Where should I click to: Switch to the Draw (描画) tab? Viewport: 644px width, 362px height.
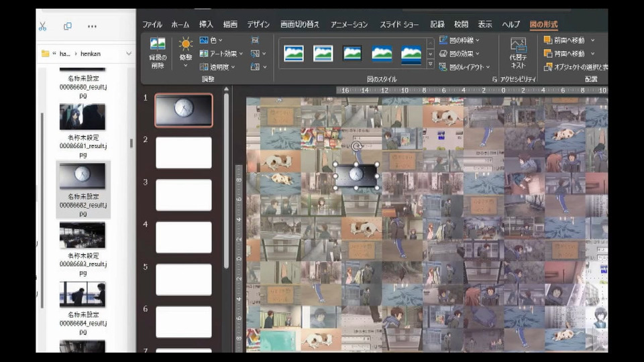[x=230, y=24]
